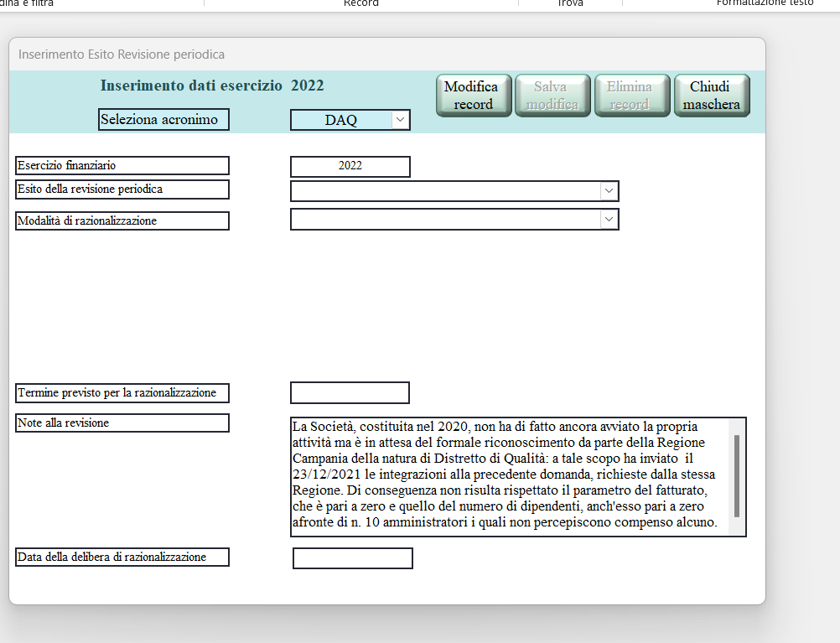Click the Modalità di razionalizzazione label

[122, 220]
